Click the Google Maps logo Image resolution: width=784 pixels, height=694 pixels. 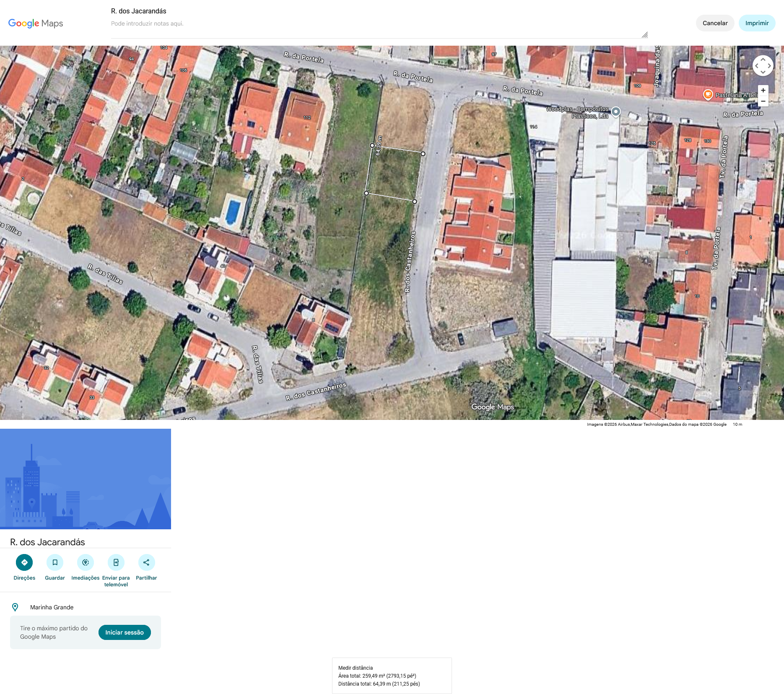36,23
